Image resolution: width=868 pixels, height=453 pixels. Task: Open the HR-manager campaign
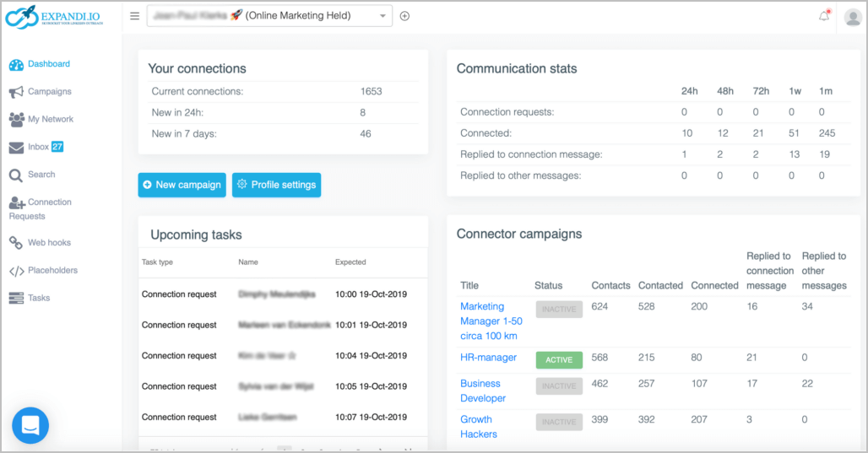[x=488, y=358]
